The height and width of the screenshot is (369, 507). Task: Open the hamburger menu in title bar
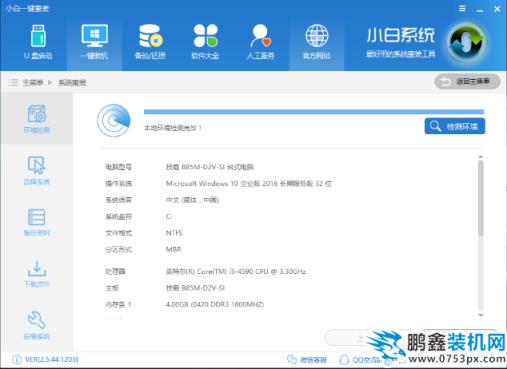pos(462,8)
